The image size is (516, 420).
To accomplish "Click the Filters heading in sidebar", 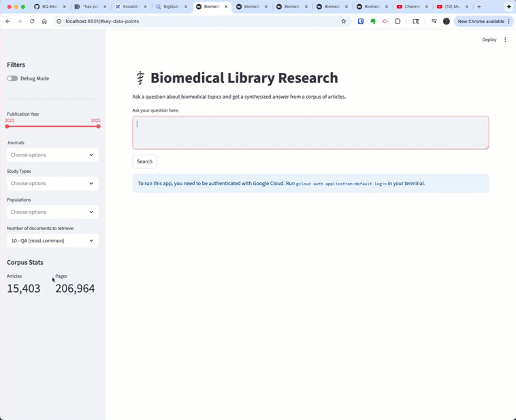I will point(16,65).
